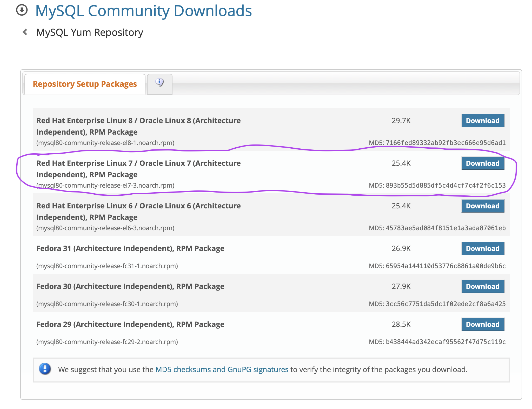Click the blue exclamation notice icon

pos(45,369)
